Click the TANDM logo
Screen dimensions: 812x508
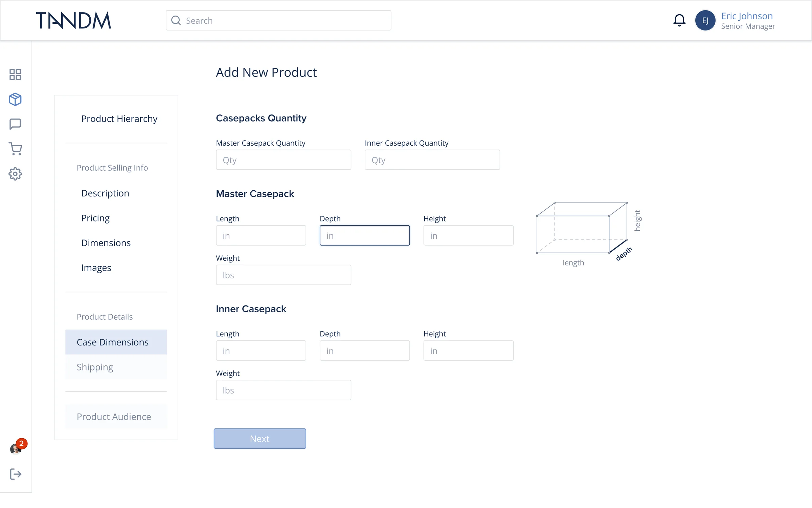coord(73,20)
